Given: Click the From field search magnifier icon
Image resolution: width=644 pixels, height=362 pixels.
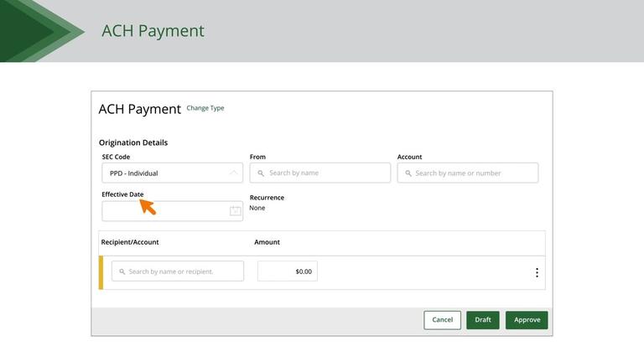Looking at the screenshot, I should coord(261,173).
